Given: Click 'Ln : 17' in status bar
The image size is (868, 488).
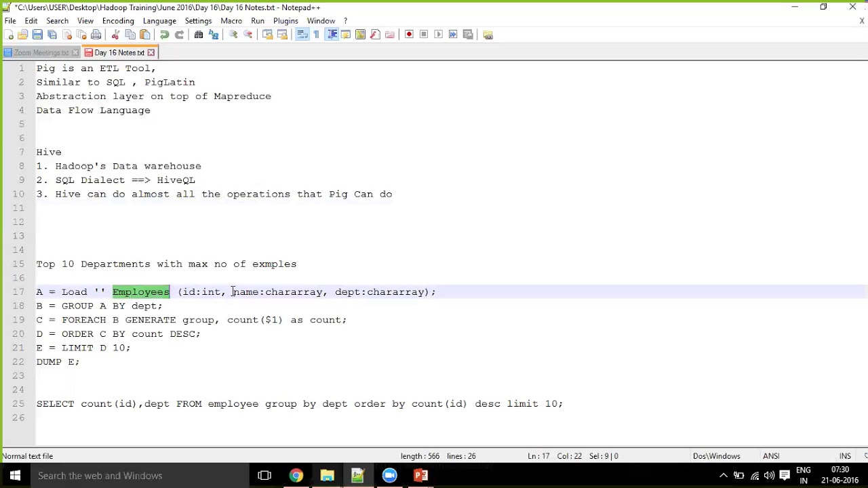Looking at the screenshot, I should coord(539,456).
